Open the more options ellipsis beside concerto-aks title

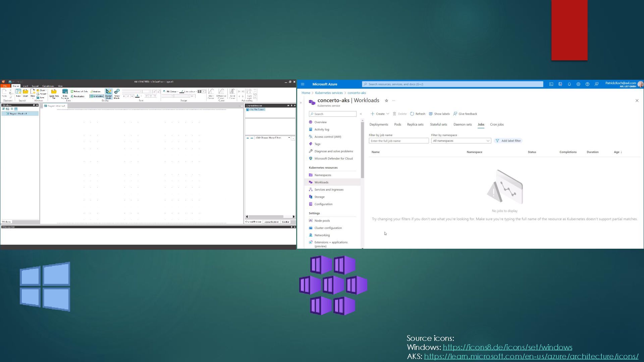coord(394,101)
